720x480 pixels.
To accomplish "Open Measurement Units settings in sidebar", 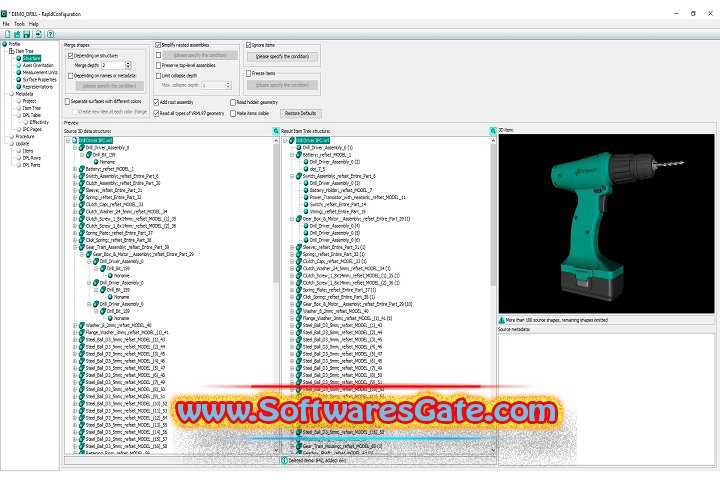I will click(40, 73).
